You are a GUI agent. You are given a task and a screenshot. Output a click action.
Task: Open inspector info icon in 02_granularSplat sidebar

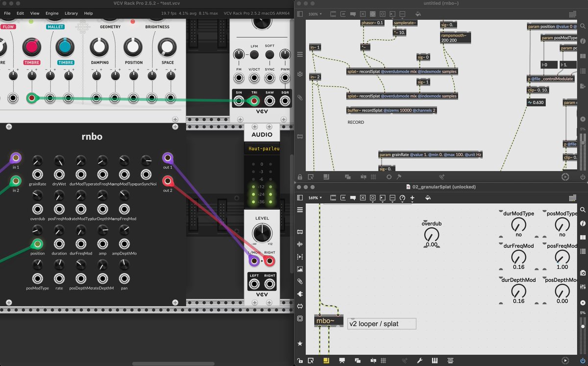tap(582, 224)
